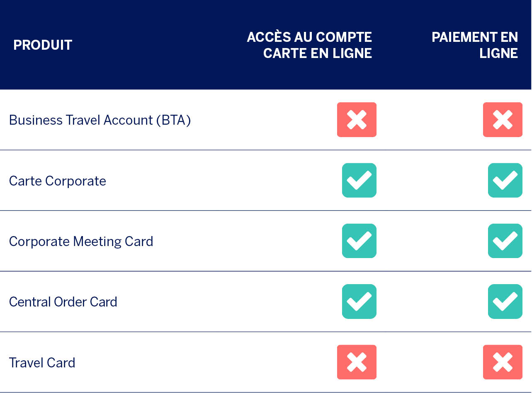Click the ACCÈS AU COMPTE CARTE EN LIGNE header
This screenshot has height=403, width=532.
point(309,45)
